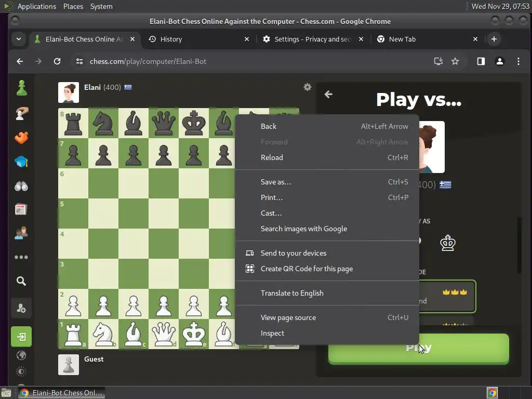Choose Cast... in the context menu
This screenshot has width=532, height=399.
[327, 213]
